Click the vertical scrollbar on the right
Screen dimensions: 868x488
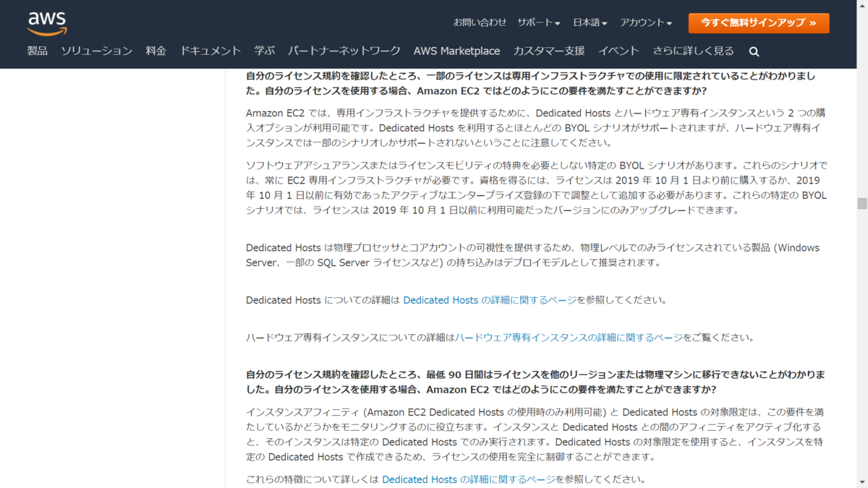pos(863,202)
